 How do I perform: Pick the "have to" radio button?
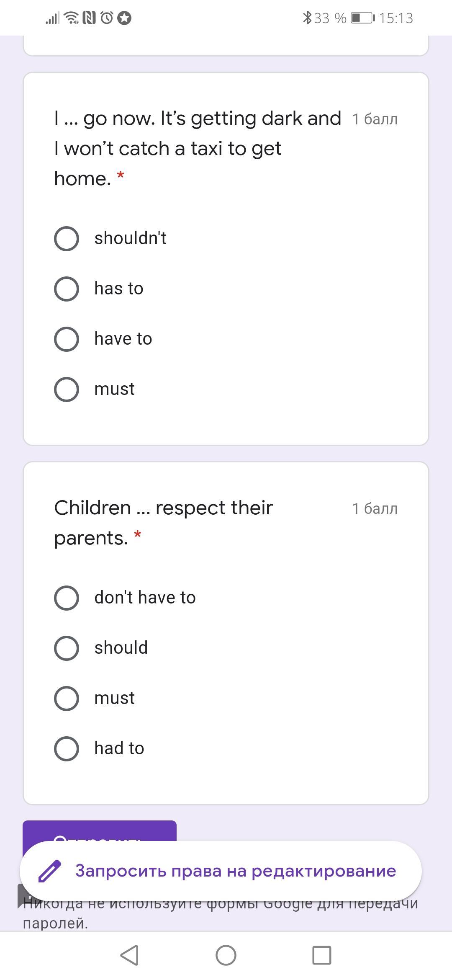(x=67, y=339)
